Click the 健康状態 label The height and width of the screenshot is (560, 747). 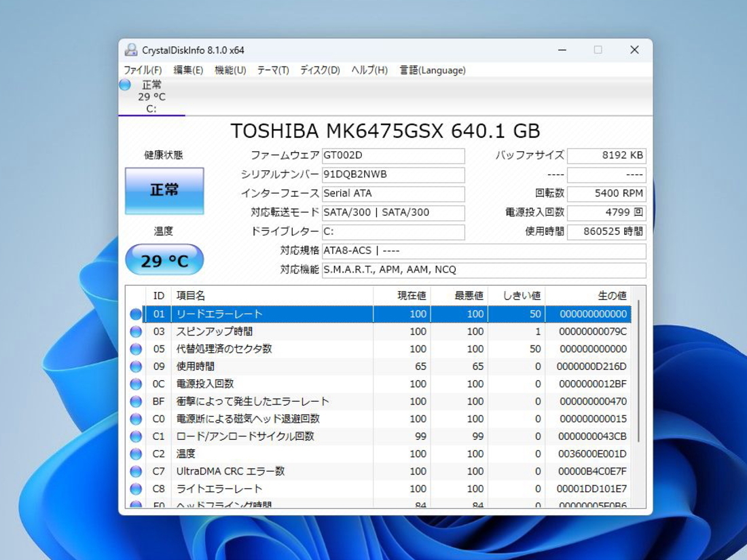(164, 155)
